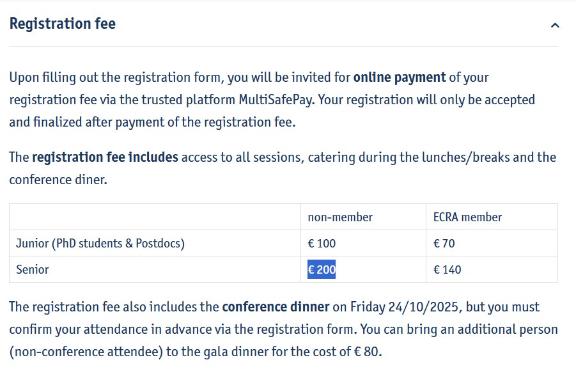Screen dimensions: 576x392
Task: Click the MultiSafePay platform name
Action: click(276, 100)
